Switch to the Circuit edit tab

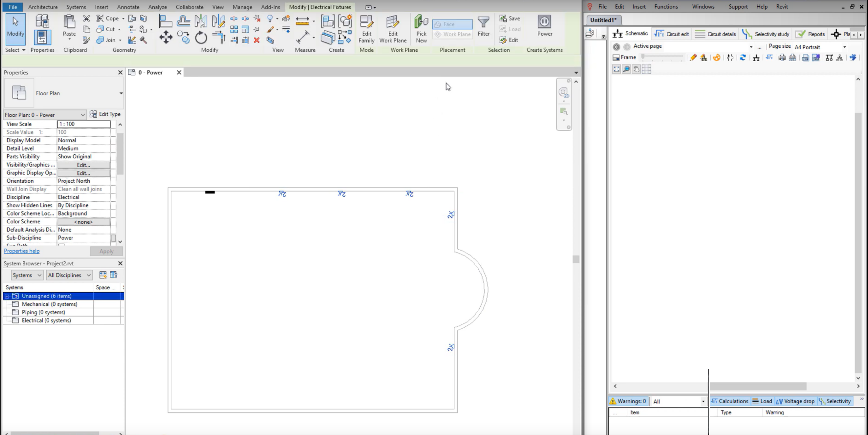671,34
